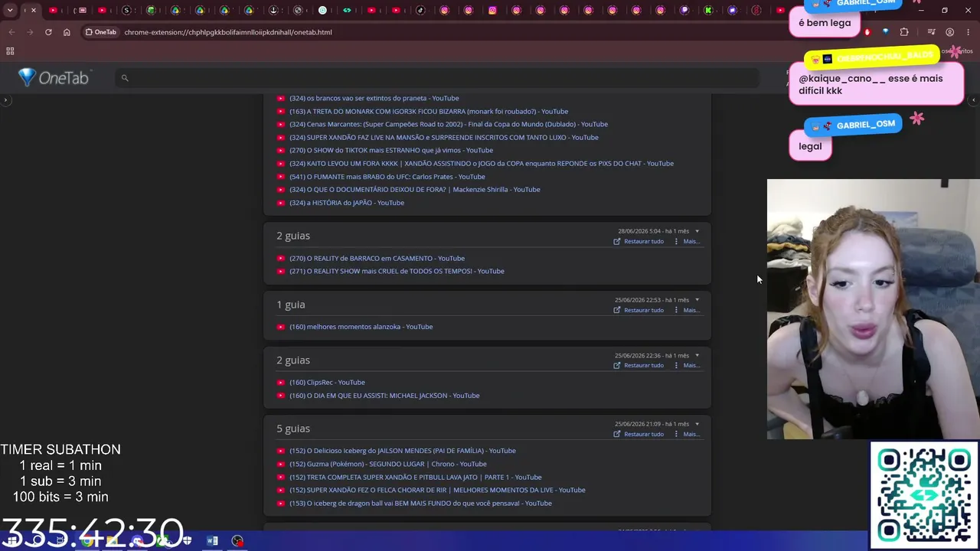This screenshot has width=980, height=551.
Task: Switch to the TikTok browser tab
Action: pos(420,11)
